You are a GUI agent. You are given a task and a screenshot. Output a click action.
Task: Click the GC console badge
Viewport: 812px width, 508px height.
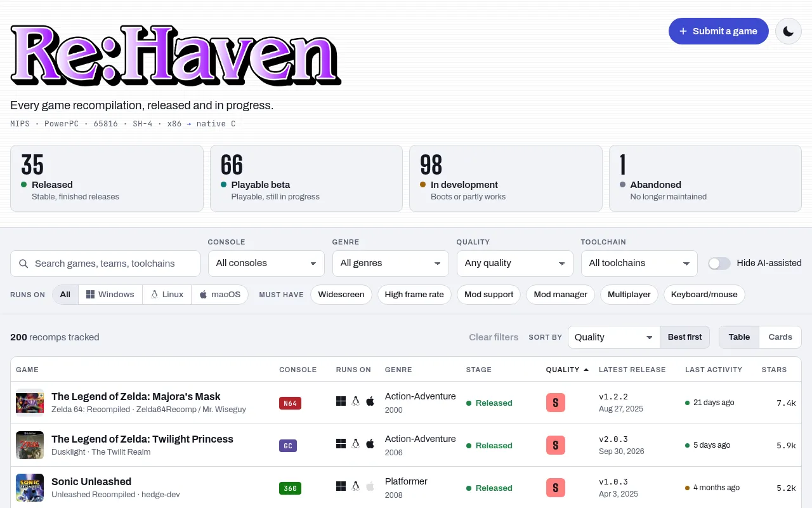tap(288, 446)
